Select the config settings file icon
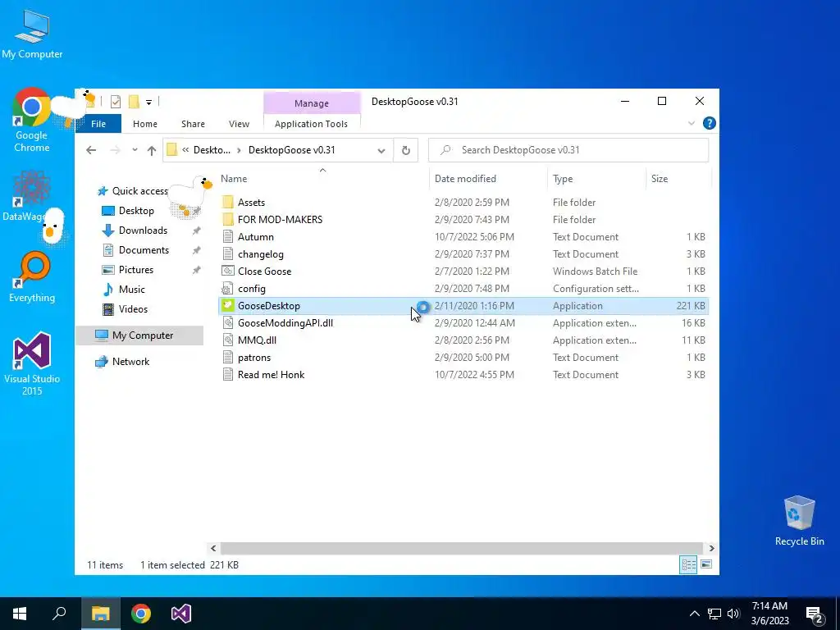This screenshot has height=630, width=840. (228, 288)
